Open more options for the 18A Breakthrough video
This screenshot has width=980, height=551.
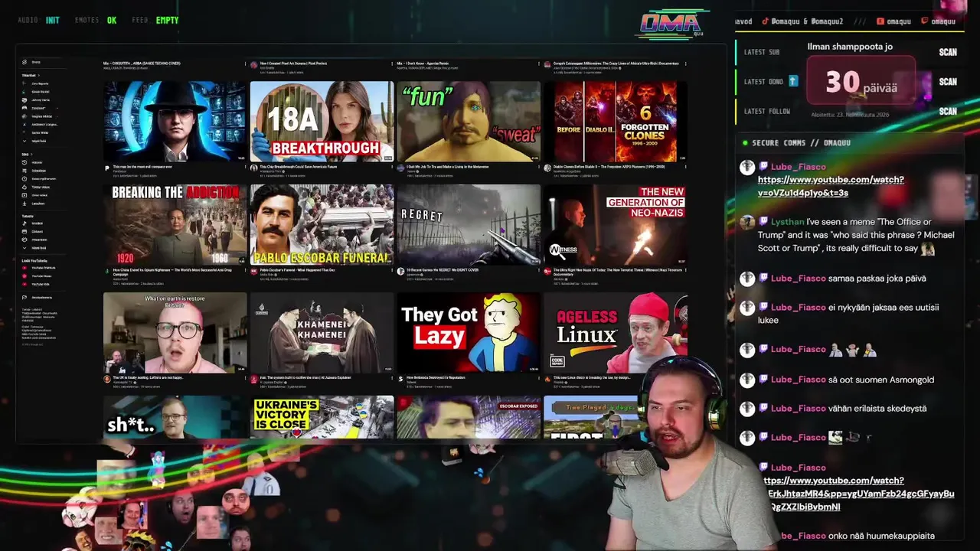pos(392,166)
